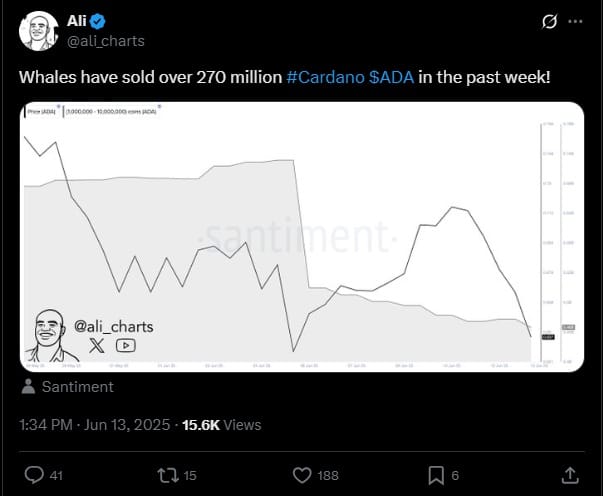Click the repost arrows icon
The width and height of the screenshot is (603, 496).
[168, 475]
